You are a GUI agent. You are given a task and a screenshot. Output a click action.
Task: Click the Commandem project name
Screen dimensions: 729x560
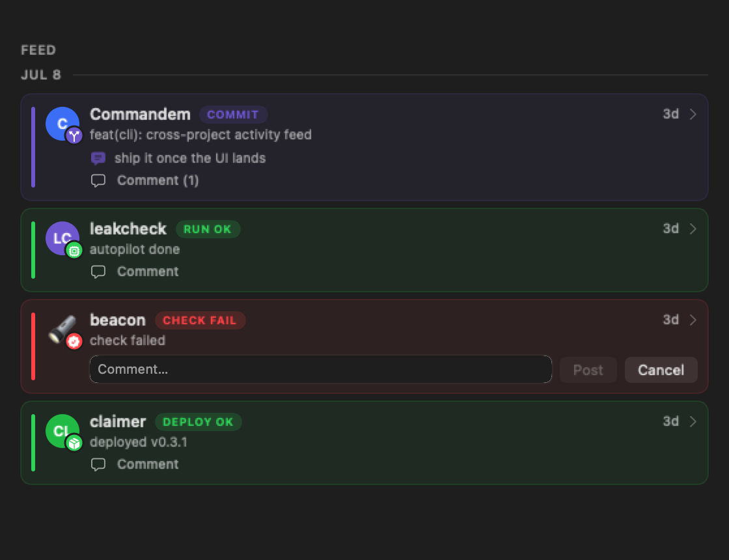click(140, 115)
